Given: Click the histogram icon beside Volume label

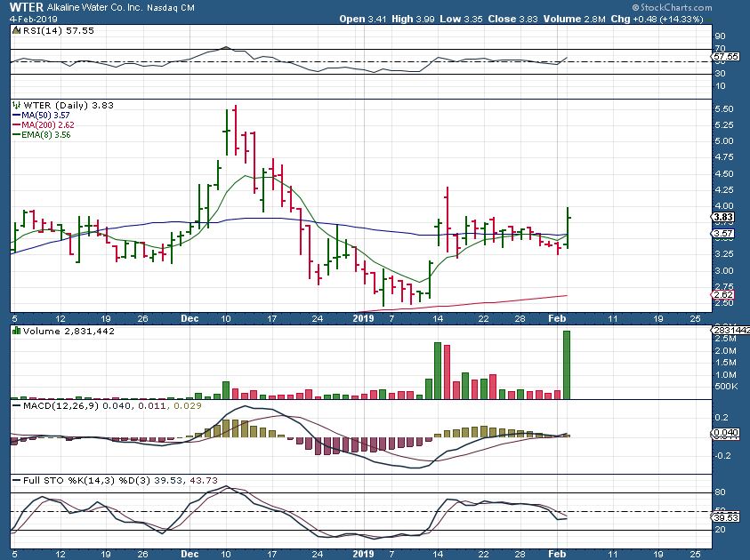Looking at the screenshot, I should [17, 331].
